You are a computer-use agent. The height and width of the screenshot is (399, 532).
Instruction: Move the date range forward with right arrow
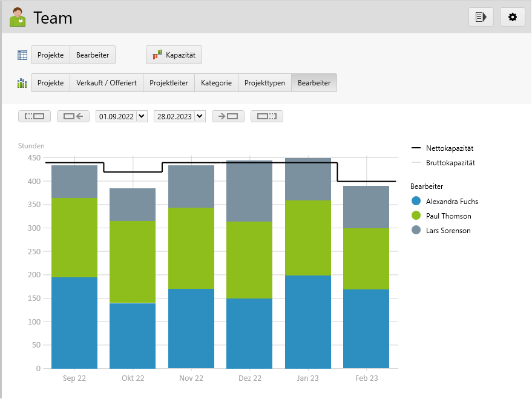point(228,116)
